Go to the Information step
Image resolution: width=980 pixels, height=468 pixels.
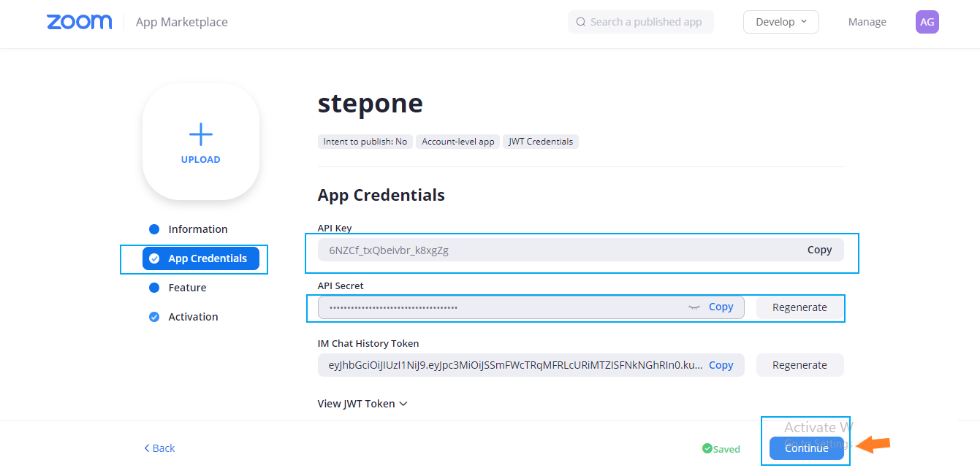tap(198, 229)
